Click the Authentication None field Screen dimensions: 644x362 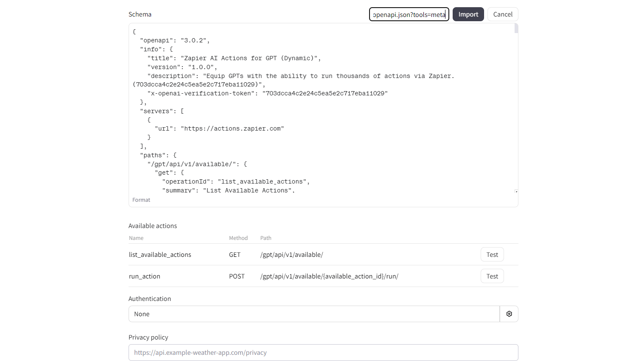[x=314, y=314]
